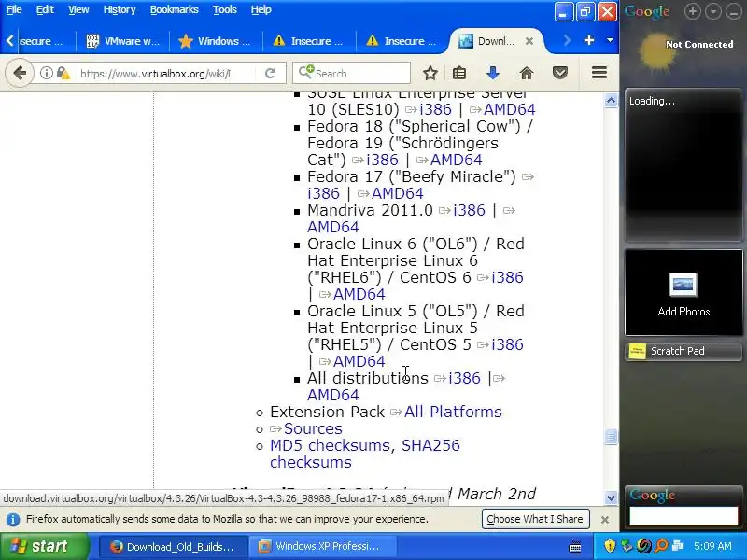747x560 pixels.
Task: Click the page scrollbar down arrow
Action: tap(612, 498)
